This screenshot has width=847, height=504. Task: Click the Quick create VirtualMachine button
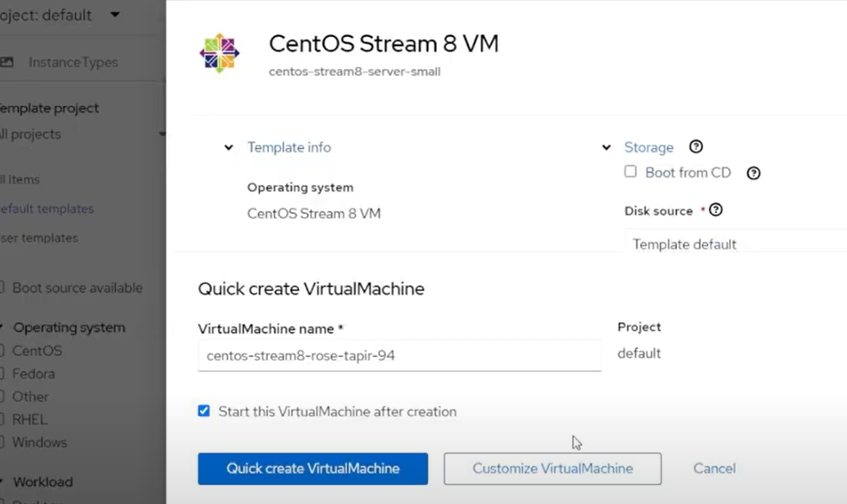tap(313, 469)
